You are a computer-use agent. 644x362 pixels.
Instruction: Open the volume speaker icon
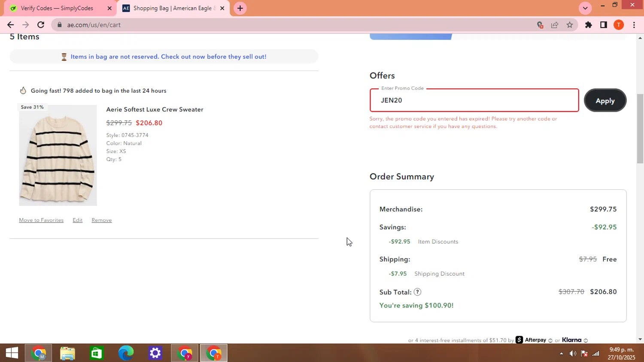click(573, 353)
